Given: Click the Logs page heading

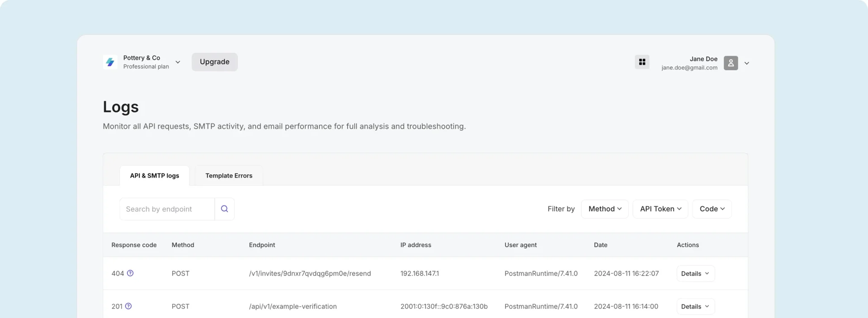Looking at the screenshot, I should [121, 107].
